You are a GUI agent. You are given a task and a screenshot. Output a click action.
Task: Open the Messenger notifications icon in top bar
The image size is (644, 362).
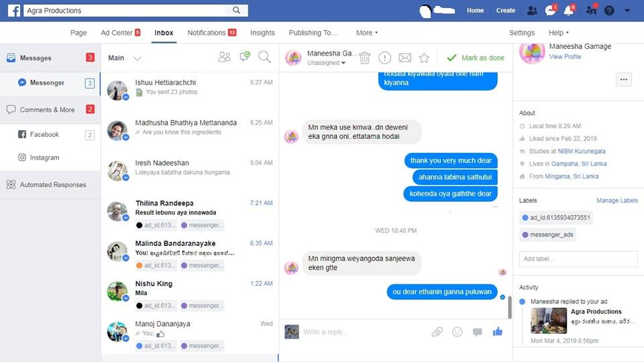[x=550, y=10]
